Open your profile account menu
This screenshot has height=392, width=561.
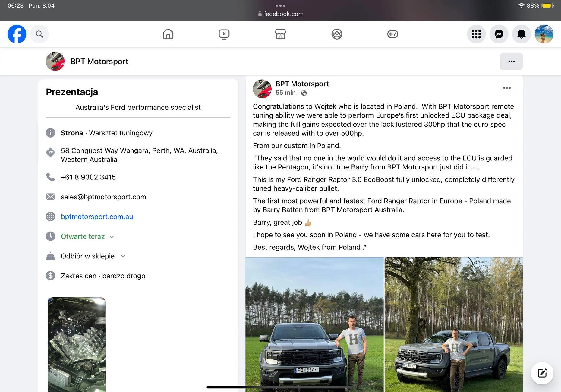click(544, 34)
